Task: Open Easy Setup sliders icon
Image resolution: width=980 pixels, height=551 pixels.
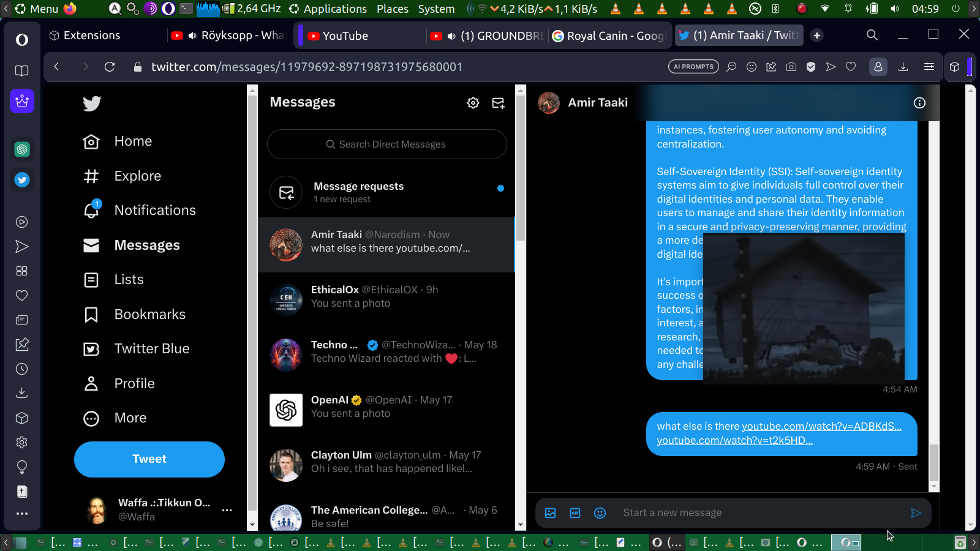Action: pyautogui.click(x=929, y=67)
